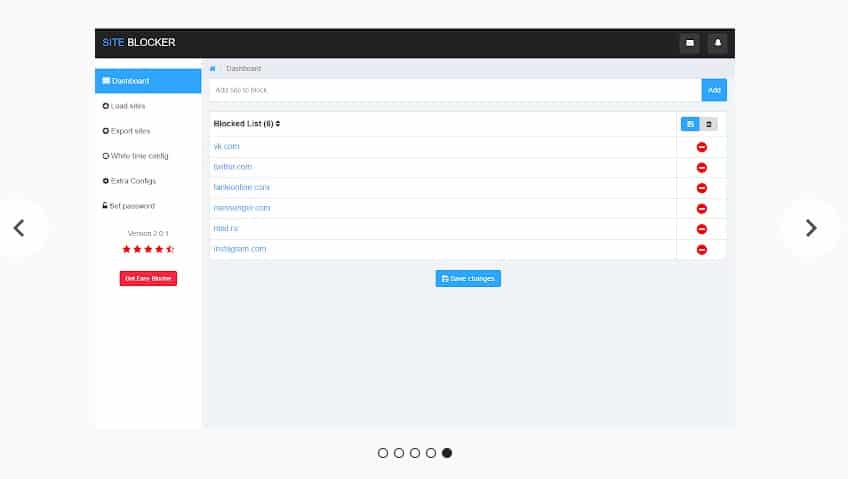
Task: Remove mail.ru with its red minus icon
Action: coord(701,229)
